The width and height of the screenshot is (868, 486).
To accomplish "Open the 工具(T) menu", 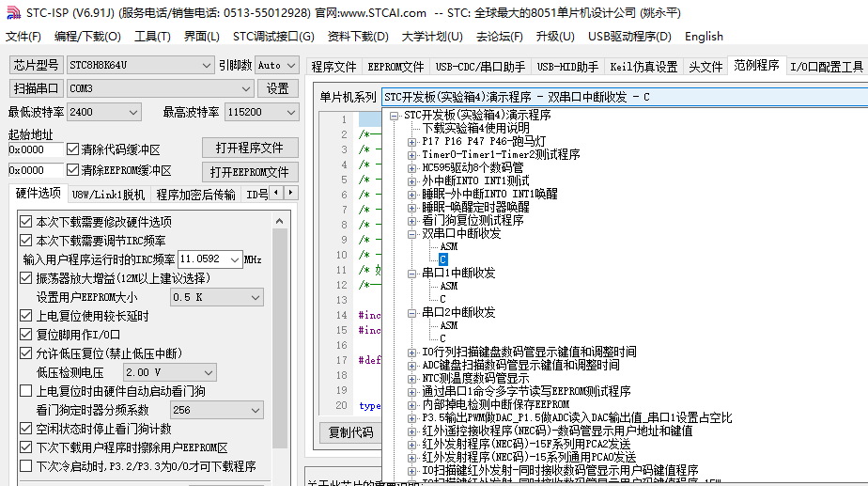I will [152, 37].
